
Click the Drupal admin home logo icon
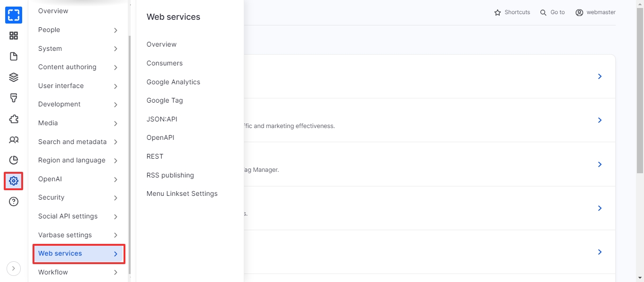click(14, 15)
